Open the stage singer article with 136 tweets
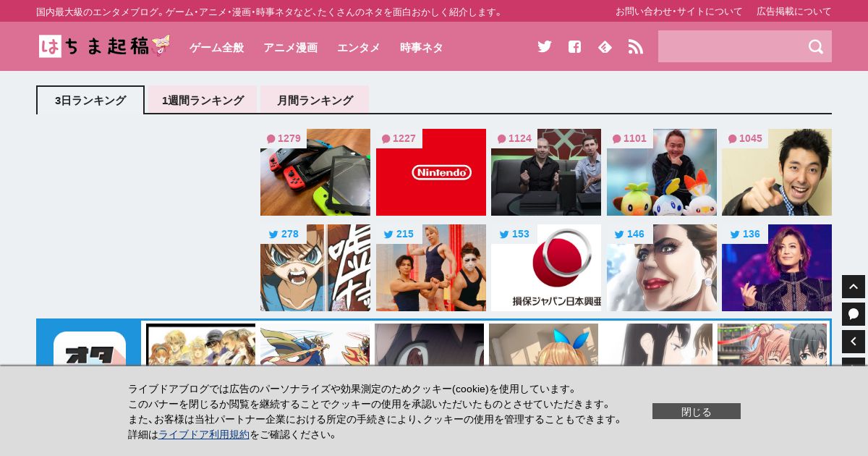The image size is (868, 456). pos(777,268)
